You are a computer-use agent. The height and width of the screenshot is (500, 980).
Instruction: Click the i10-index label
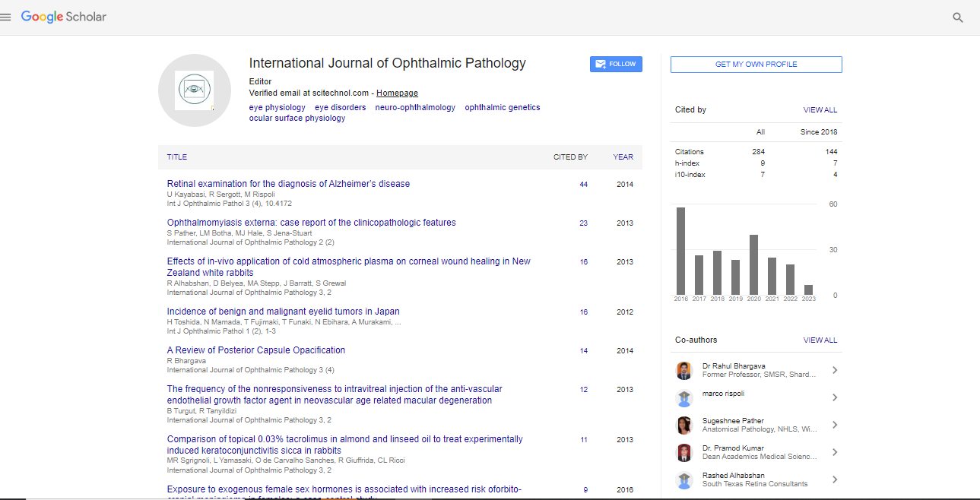[x=690, y=175]
